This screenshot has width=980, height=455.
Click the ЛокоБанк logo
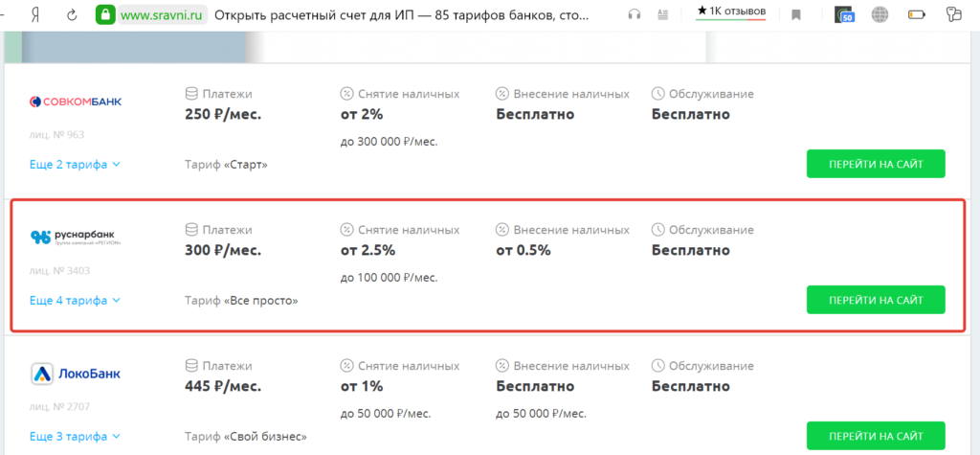[76, 375]
